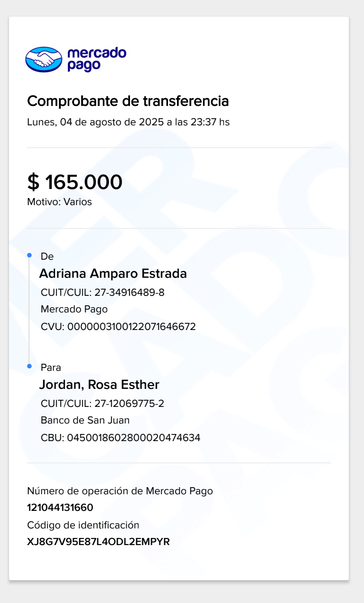
Task: Click the "Número de operación de Mercado Pago" label
Action: tap(120, 491)
